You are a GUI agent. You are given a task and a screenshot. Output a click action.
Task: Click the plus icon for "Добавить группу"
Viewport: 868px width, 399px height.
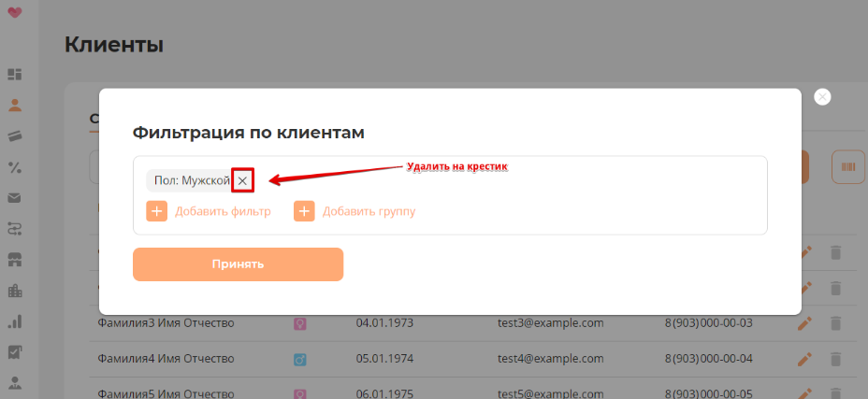pyautogui.click(x=304, y=211)
